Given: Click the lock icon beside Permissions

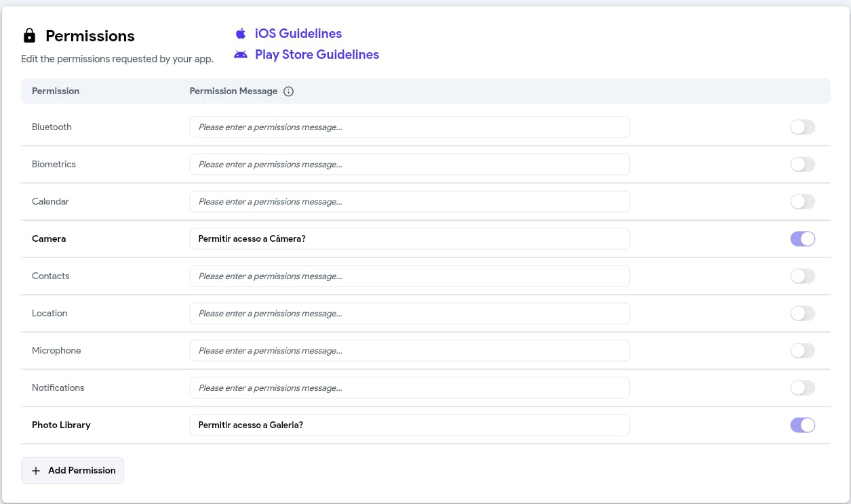Looking at the screenshot, I should click(x=29, y=35).
